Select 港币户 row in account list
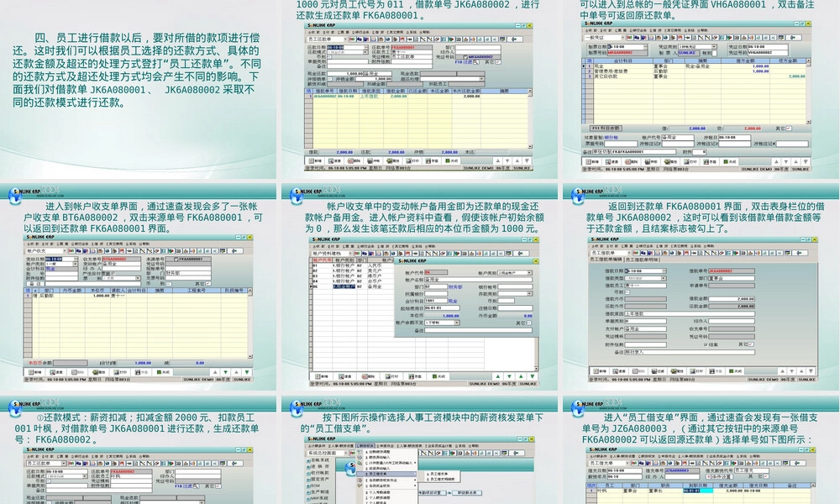Screen dimensions: 840x504 click(351, 276)
